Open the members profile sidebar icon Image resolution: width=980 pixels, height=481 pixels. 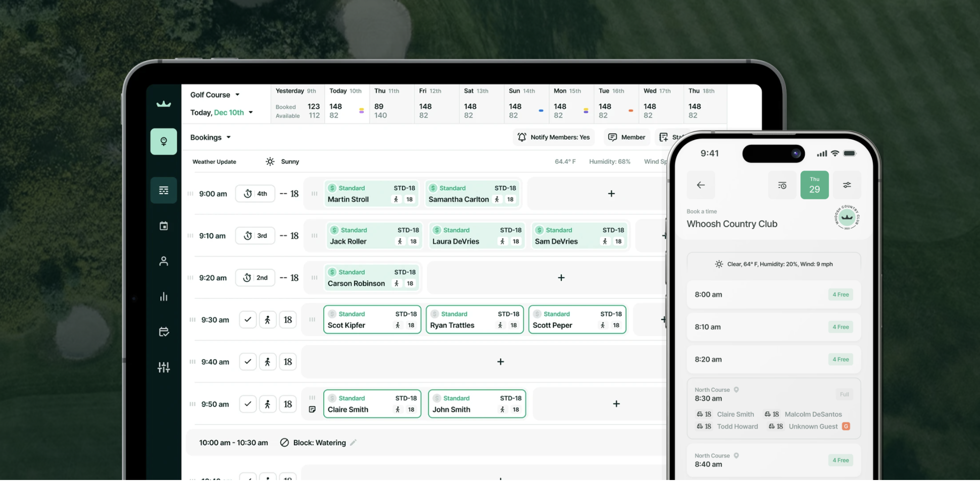[x=163, y=261]
